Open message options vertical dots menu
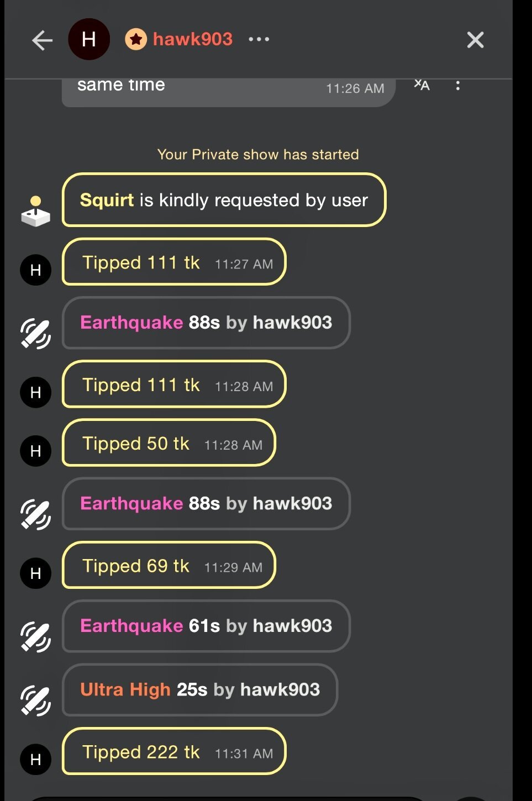Screen dimensions: 532x801 pos(457,86)
